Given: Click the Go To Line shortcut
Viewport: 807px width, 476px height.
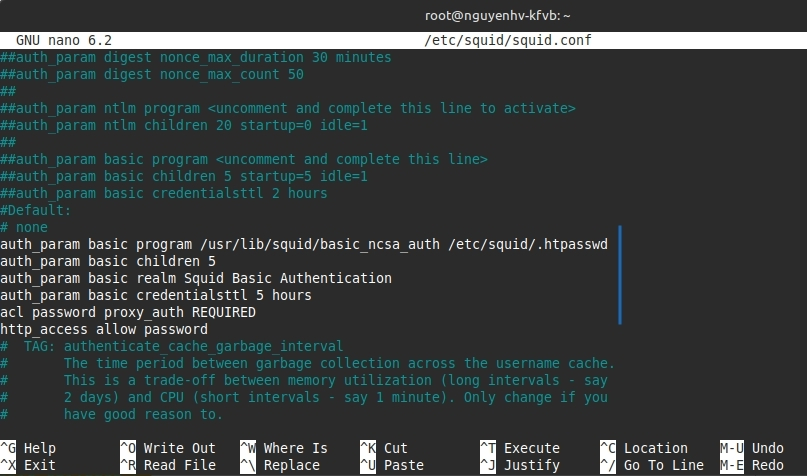Looking at the screenshot, I should click(650, 465).
